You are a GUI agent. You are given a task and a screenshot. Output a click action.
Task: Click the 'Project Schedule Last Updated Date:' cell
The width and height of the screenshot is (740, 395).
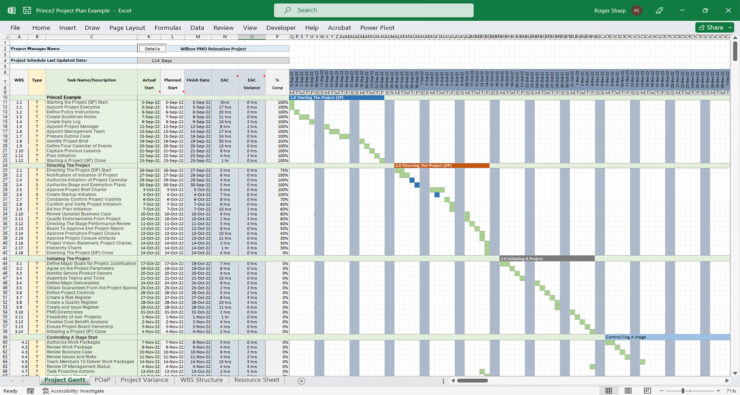(x=73, y=60)
